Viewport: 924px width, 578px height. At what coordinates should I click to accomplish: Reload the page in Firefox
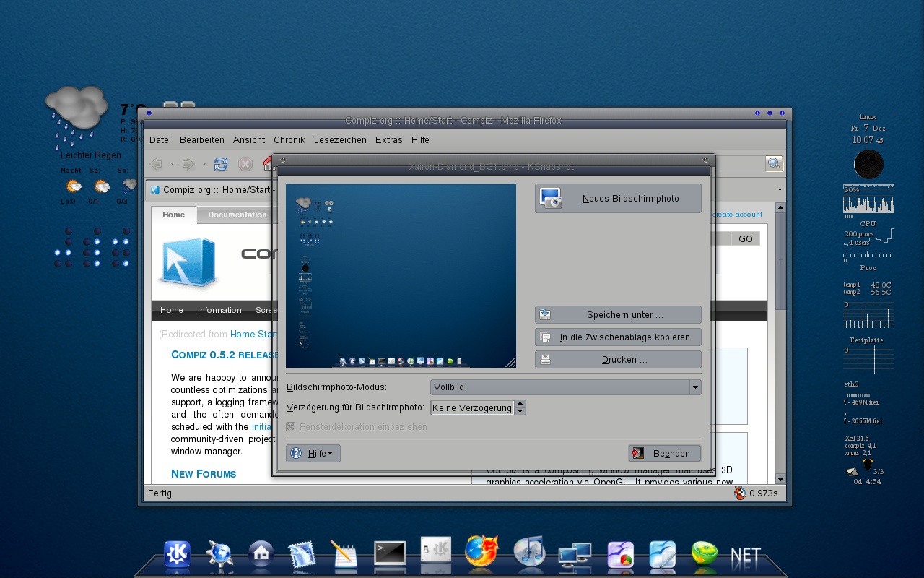(221, 164)
